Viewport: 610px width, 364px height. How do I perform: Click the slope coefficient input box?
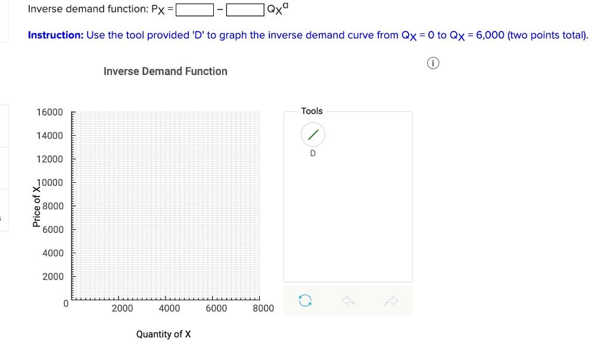tap(245, 9)
